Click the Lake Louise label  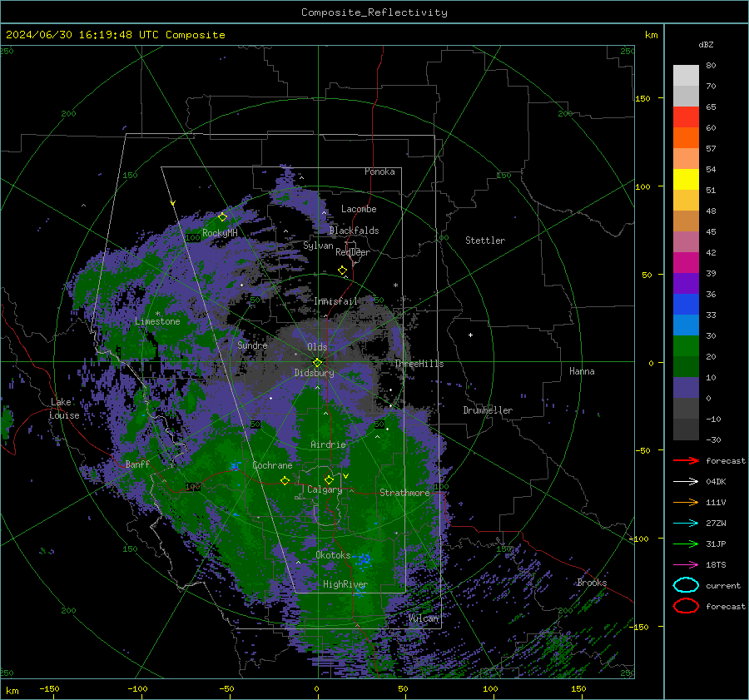[x=64, y=409]
